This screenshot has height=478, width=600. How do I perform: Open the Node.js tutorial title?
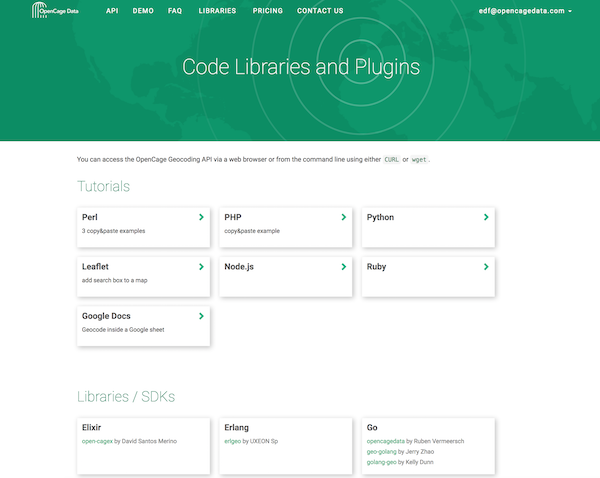point(239,266)
